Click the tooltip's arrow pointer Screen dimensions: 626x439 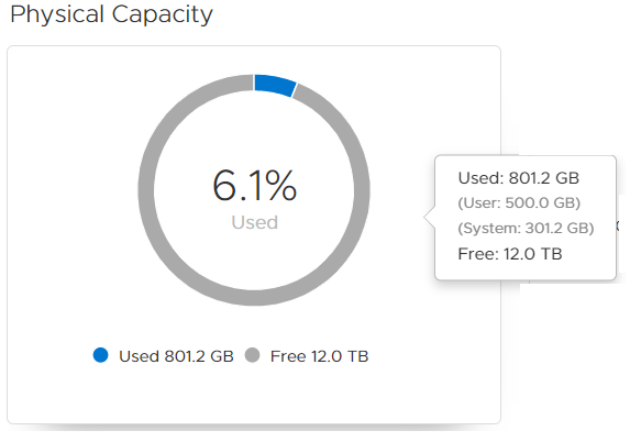pos(431,216)
